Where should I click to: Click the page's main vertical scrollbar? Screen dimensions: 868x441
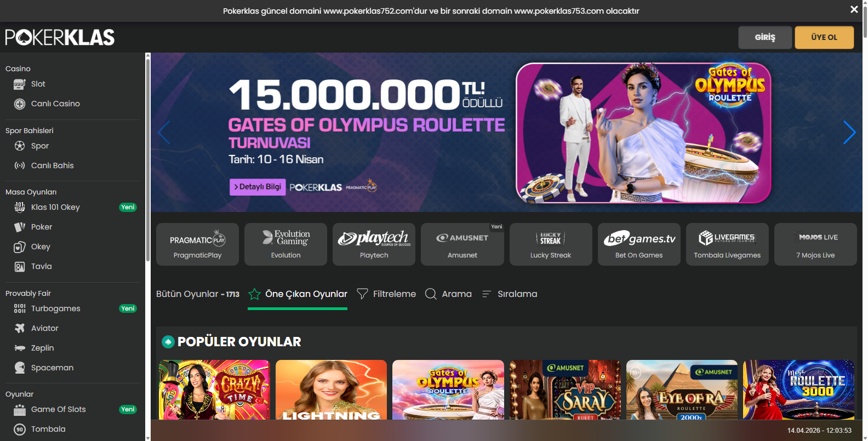tap(865, 22)
